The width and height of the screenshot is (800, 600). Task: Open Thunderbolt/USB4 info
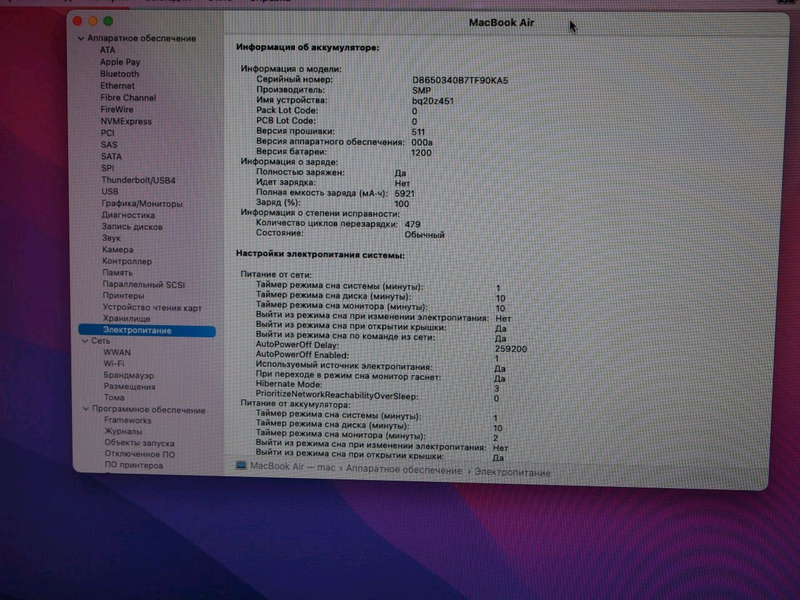(x=138, y=180)
